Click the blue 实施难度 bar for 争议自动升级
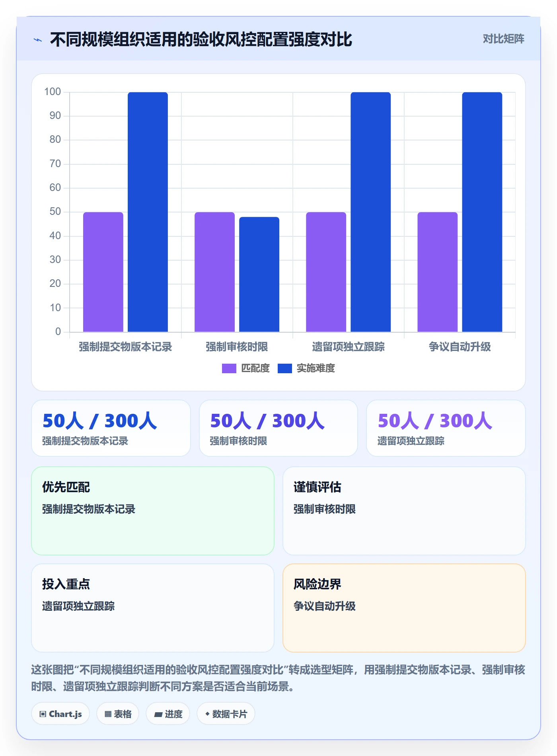The height and width of the screenshot is (756, 557). tap(482, 212)
